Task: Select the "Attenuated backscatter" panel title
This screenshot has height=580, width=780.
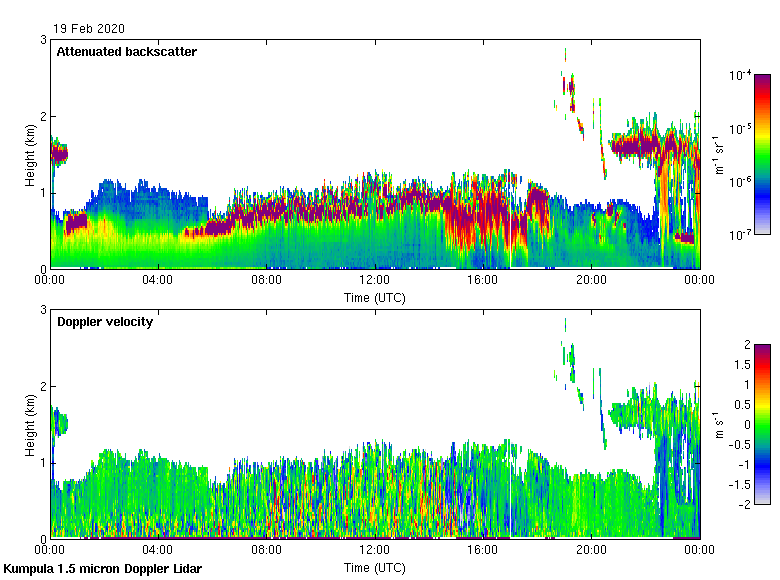Action: tap(126, 52)
